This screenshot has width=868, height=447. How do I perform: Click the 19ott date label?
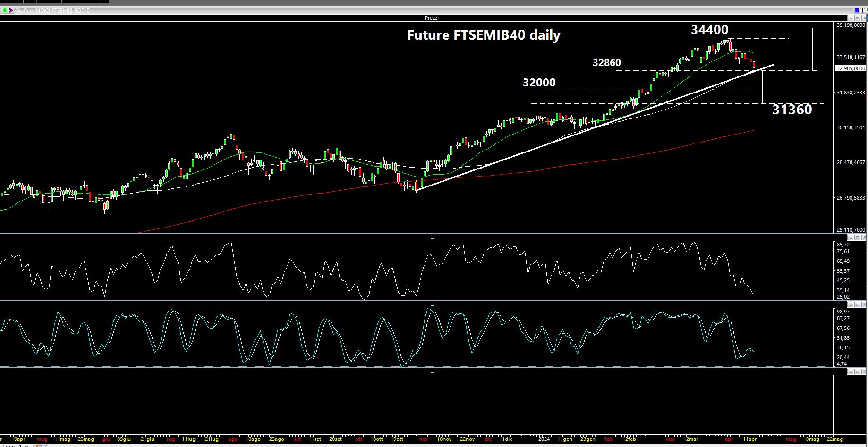coord(397,439)
